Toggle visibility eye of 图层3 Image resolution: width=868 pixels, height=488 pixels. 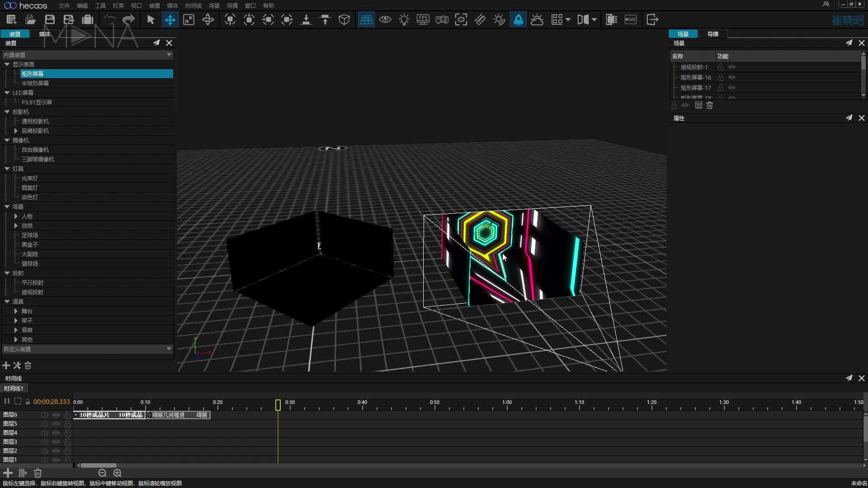click(56, 442)
